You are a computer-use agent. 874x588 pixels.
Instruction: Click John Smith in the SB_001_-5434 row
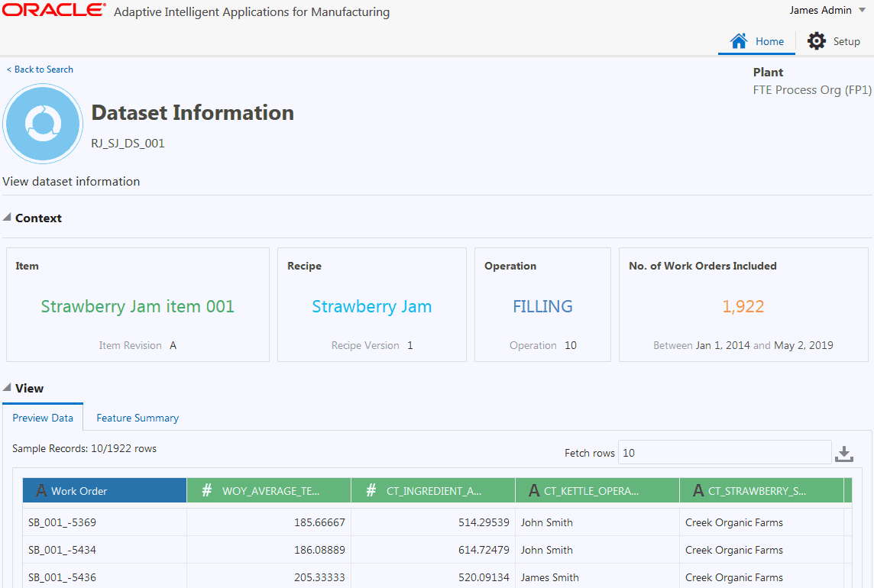point(547,550)
